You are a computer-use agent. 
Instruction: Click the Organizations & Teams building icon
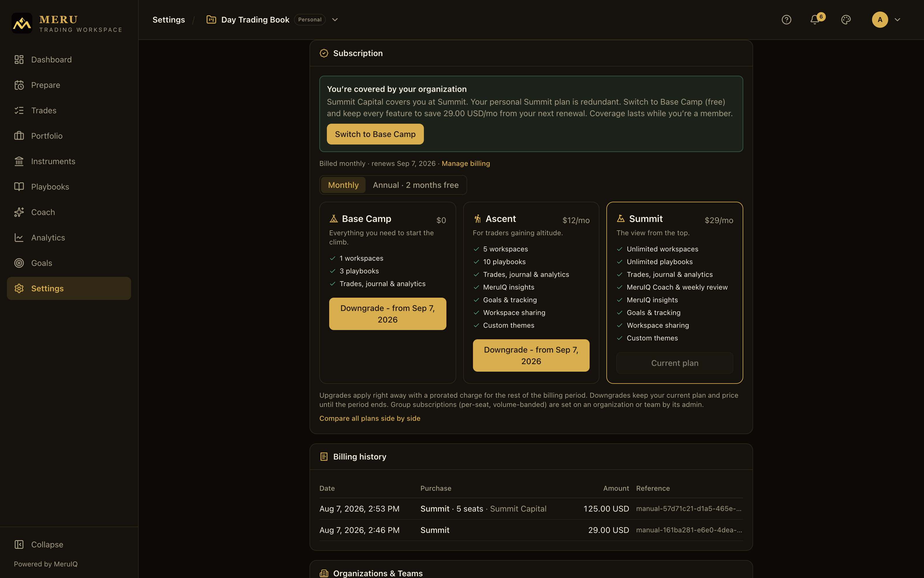pyautogui.click(x=324, y=573)
